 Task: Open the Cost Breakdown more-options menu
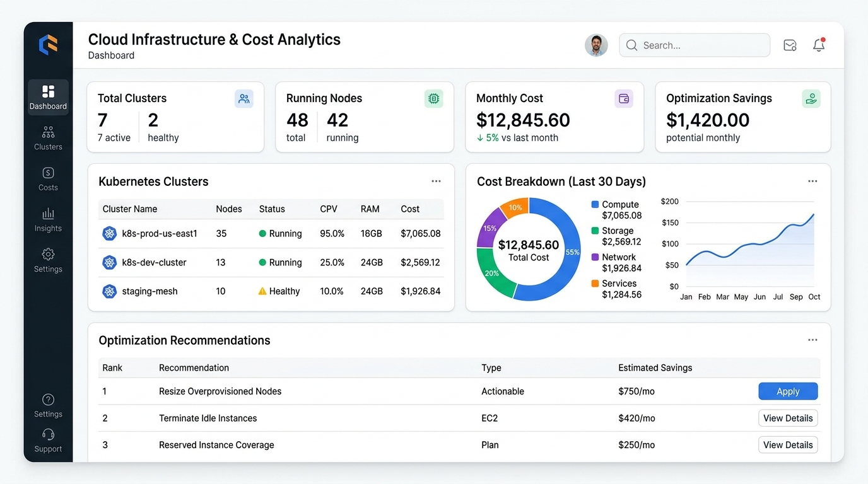[812, 181]
